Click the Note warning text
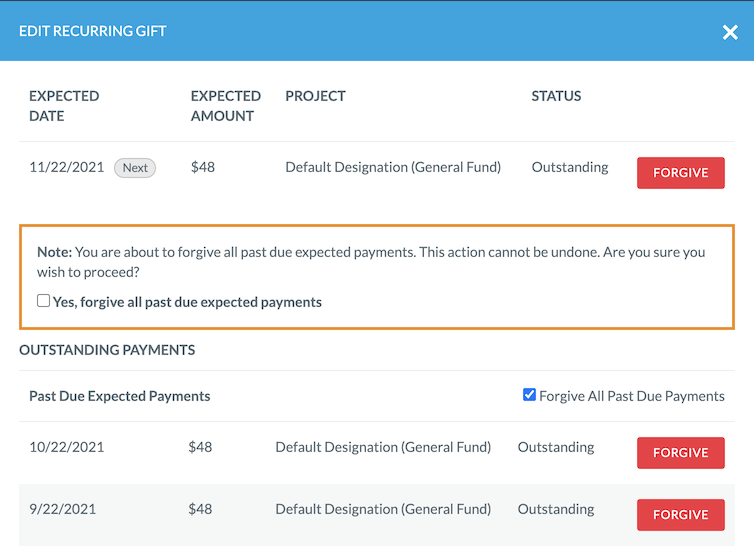The height and width of the screenshot is (548, 754). point(371,262)
